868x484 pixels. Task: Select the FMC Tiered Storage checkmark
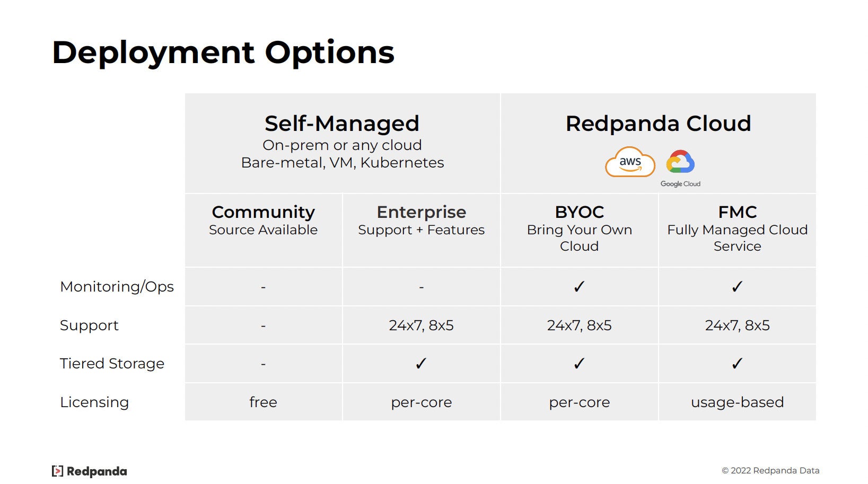tap(737, 364)
